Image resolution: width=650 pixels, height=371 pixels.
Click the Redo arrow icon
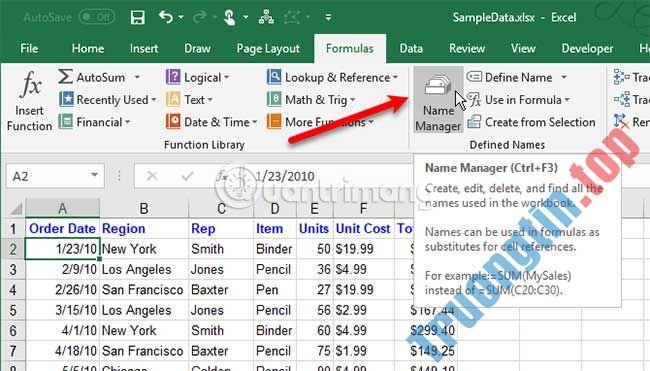point(200,17)
